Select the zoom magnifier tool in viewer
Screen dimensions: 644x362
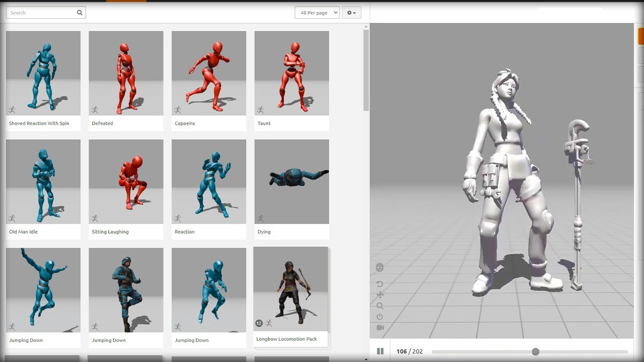click(x=380, y=306)
